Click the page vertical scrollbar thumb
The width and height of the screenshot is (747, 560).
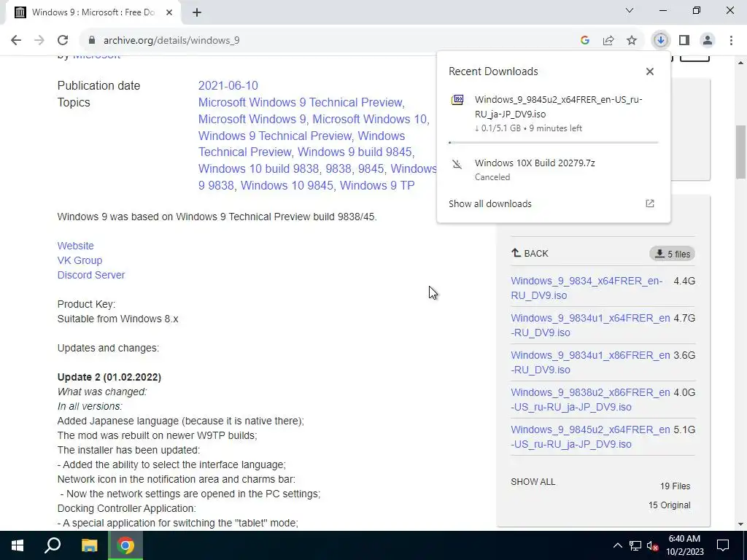click(x=741, y=152)
